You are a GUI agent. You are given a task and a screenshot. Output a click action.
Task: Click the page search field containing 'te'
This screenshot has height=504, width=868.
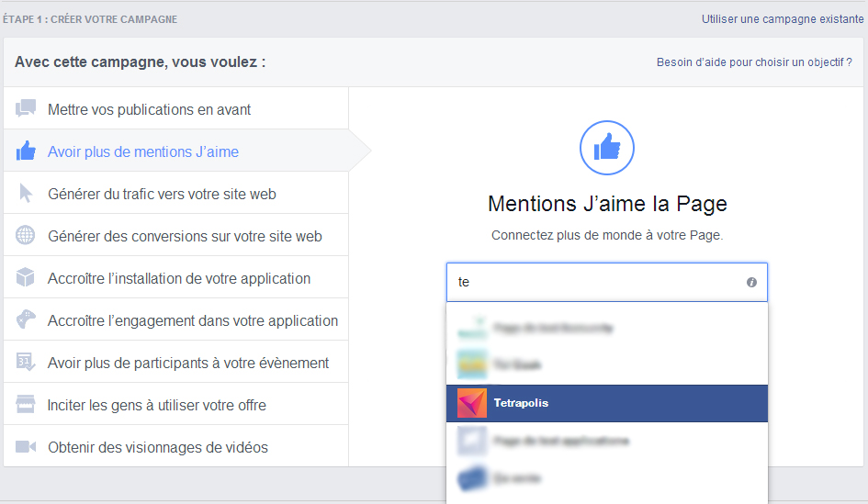[607, 282]
